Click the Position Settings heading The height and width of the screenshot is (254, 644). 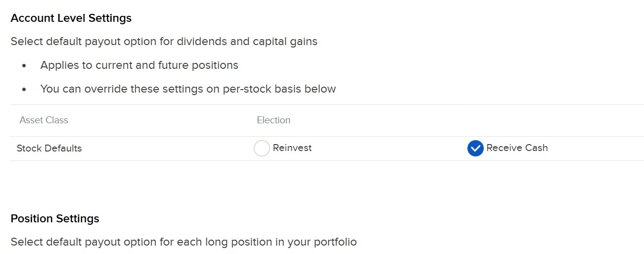coord(55,218)
